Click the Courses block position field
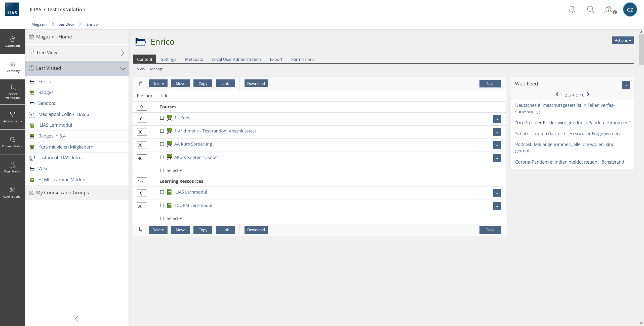The width and height of the screenshot is (644, 326). 142,107
